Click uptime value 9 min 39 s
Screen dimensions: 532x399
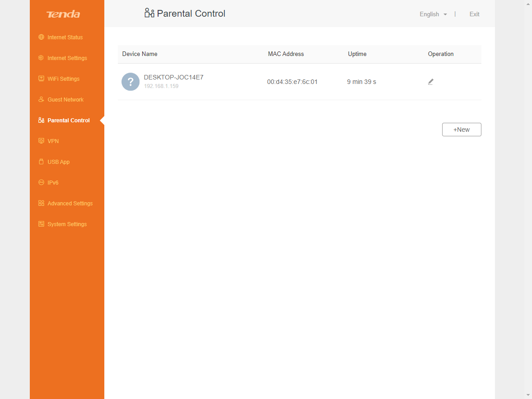(361, 82)
